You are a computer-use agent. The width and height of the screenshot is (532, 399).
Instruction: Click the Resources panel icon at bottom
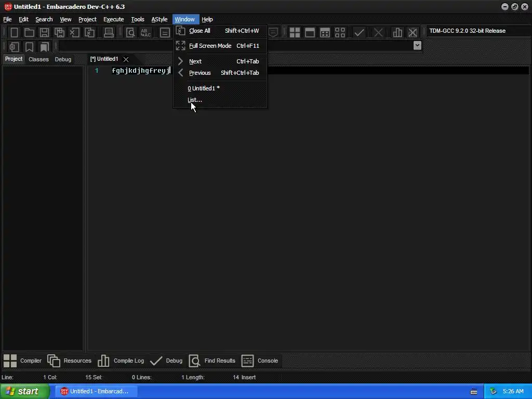point(54,361)
